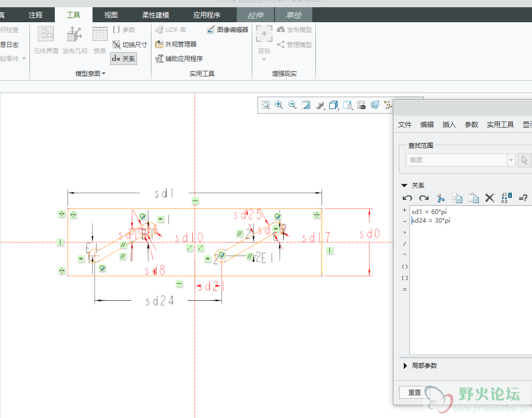Image resolution: width=532 pixels, height=418 pixels.
Task: Click the Reset (重置) button
Action: 415,393
